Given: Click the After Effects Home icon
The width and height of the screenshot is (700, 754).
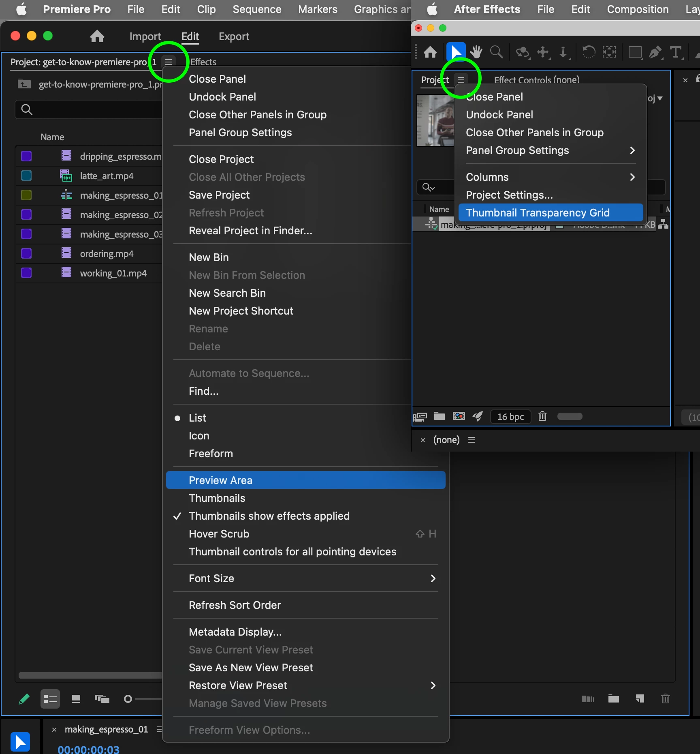Looking at the screenshot, I should 430,52.
